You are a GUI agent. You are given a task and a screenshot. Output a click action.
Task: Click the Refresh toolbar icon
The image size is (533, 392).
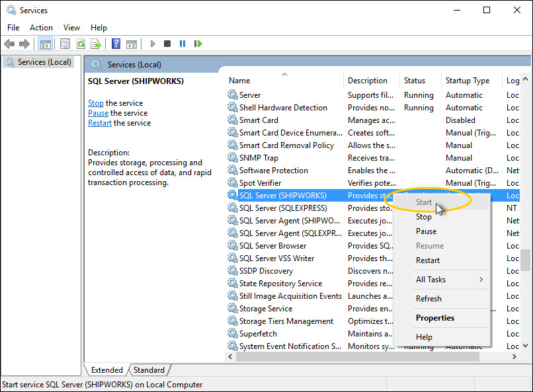(x=80, y=44)
